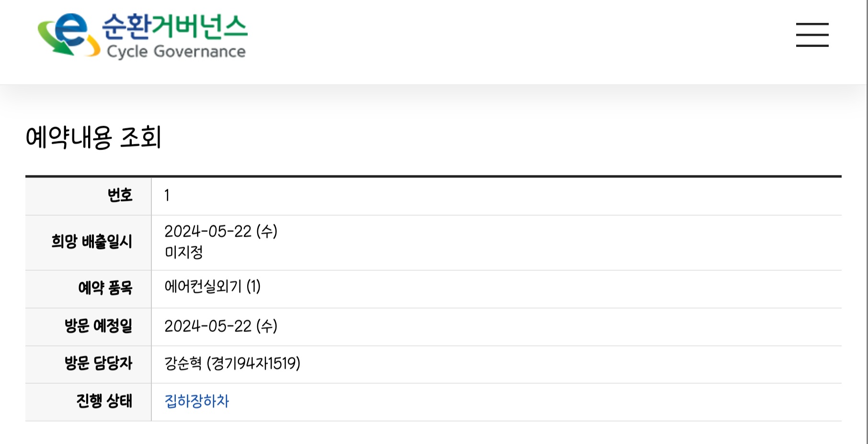Click the 미지정 time text
Viewport: 868px width, 444px height.
[183, 252]
